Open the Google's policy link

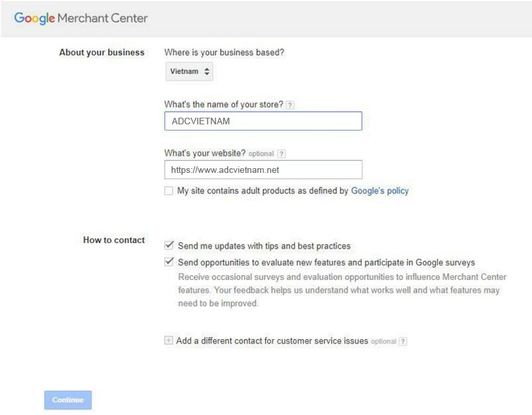click(x=380, y=191)
